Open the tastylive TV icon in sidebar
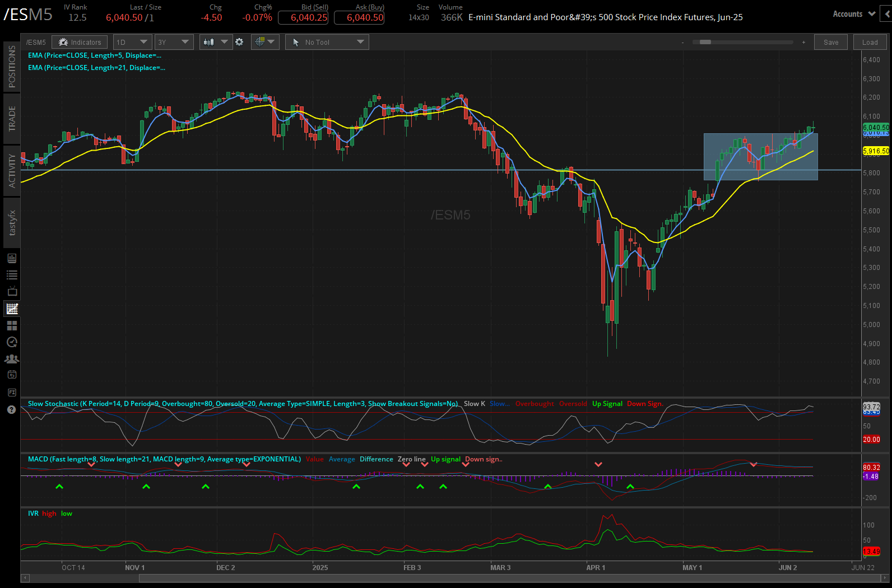Viewport: 892px width, 588px height. coord(12,291)
